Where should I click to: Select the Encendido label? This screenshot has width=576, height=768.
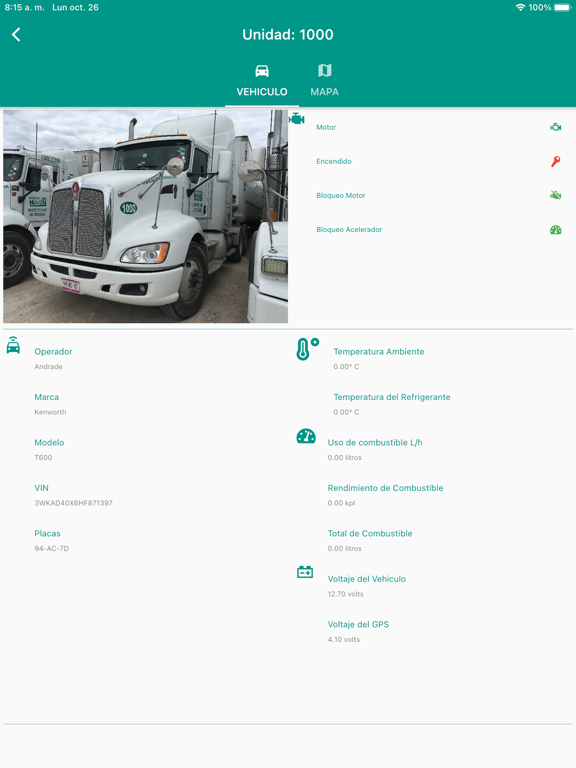coord(334,161)
